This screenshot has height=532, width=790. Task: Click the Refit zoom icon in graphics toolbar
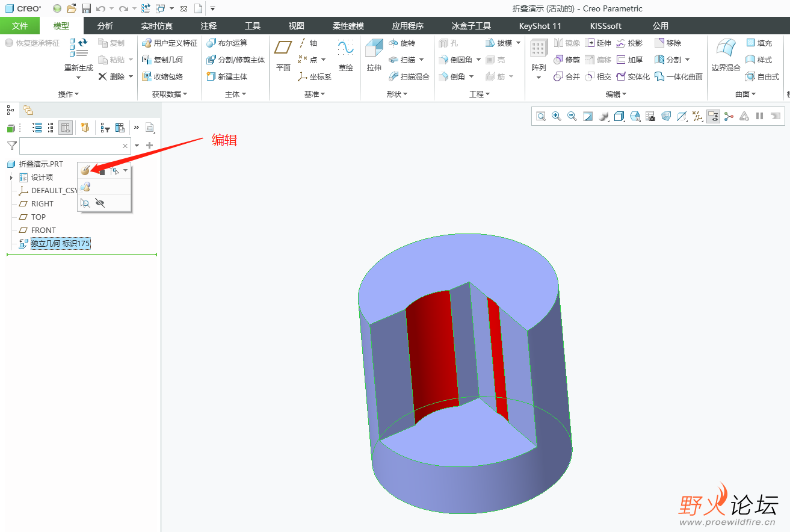pyautogui.click(x=541, y=116)
